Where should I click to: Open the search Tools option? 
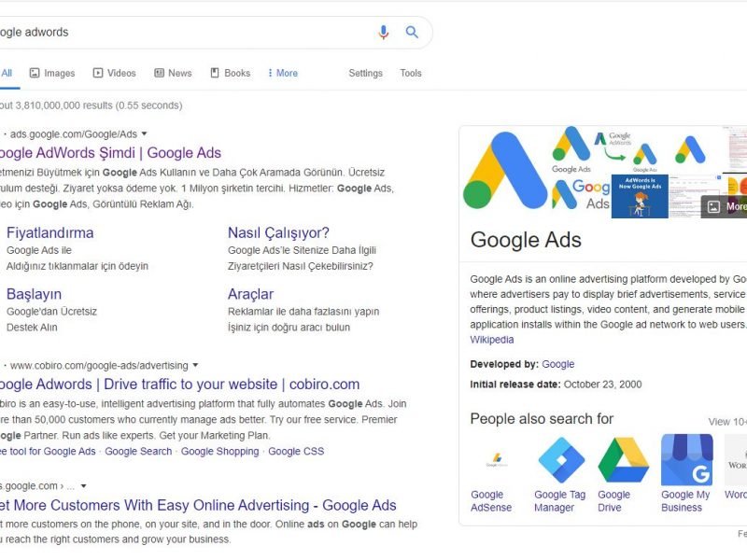click(x=411, y=73)
